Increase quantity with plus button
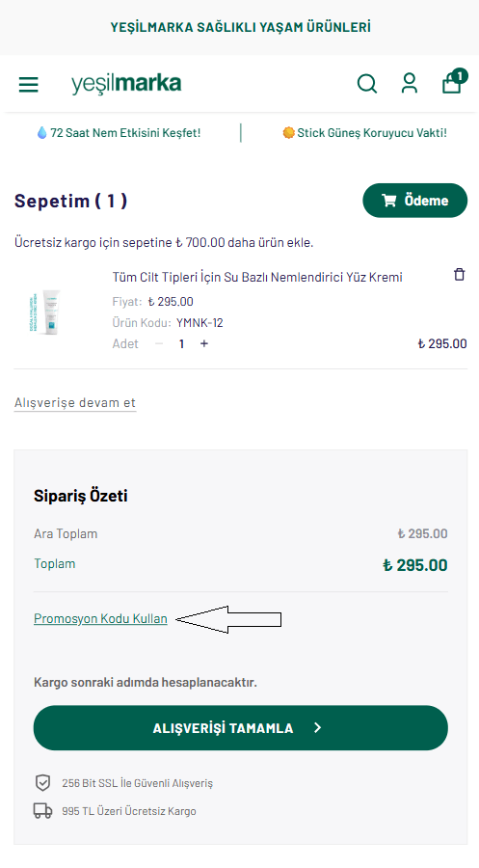 point(204,343)
